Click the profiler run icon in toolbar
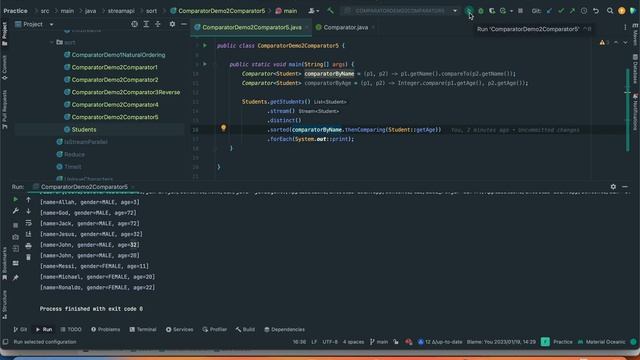Image resolution: width=640 pixels, height=360 pixels. point(503,11)
